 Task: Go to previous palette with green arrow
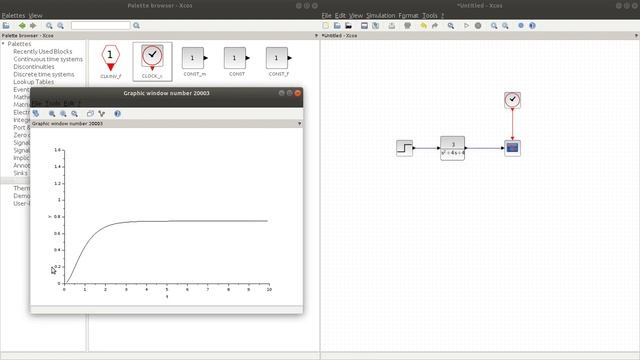pos(22,26)
